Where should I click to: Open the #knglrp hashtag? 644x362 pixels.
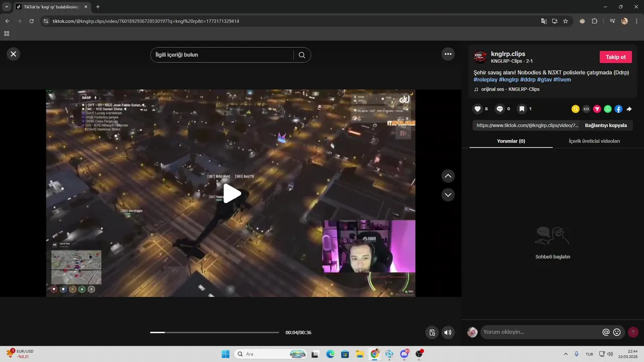[509, 79]
